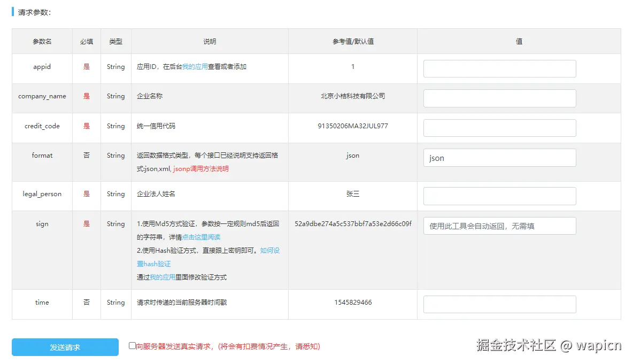The image size is (633, 364).
Task: Enable the 向服务器发送真实请求 checkbox
Action: click(132, 346)
